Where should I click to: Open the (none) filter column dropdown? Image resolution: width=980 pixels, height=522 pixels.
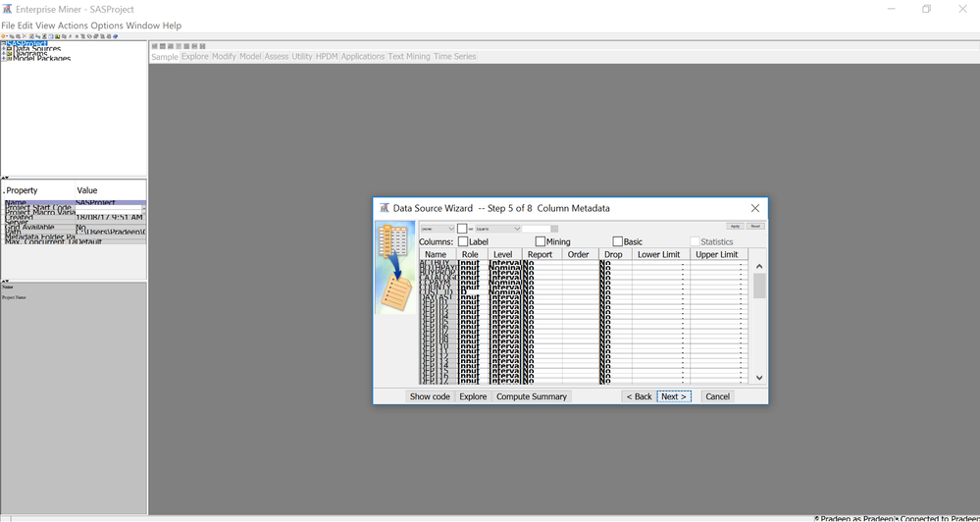(x=438, y=229)
